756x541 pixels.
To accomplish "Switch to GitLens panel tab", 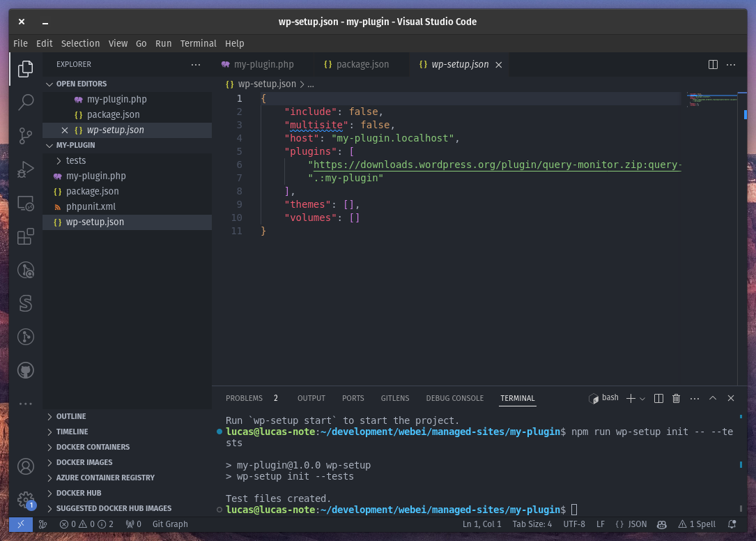I will (x=394, y=398).
